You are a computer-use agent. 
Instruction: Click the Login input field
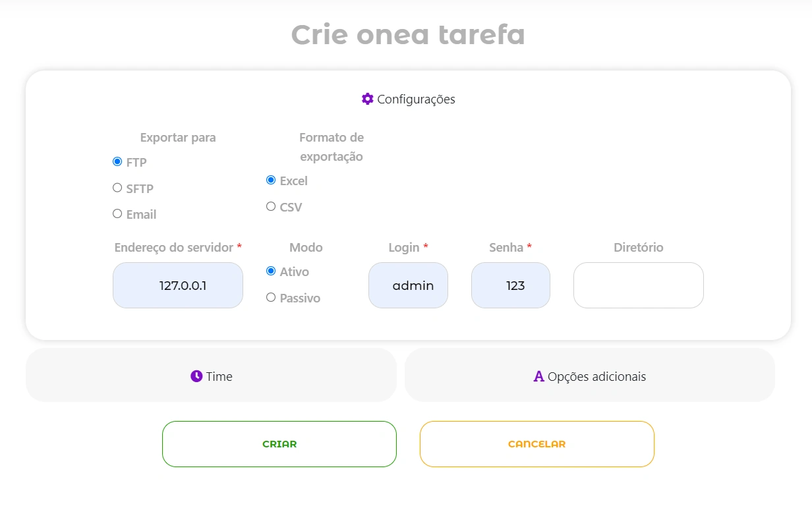coord(408,285)
